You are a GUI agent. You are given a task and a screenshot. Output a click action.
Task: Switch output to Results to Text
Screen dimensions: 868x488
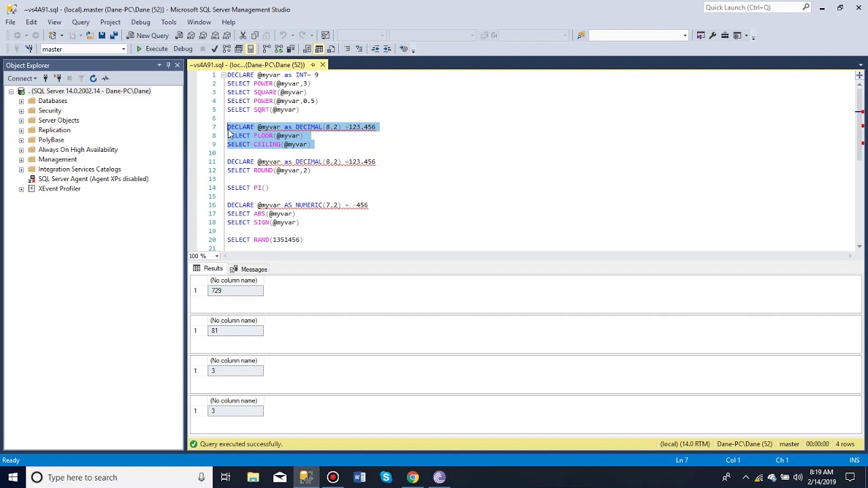307,49
